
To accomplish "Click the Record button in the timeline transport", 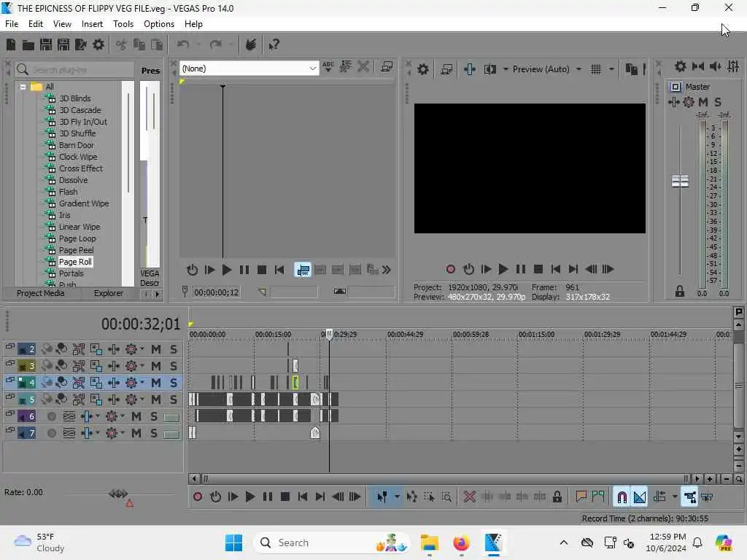I will [x=198, y=497].
